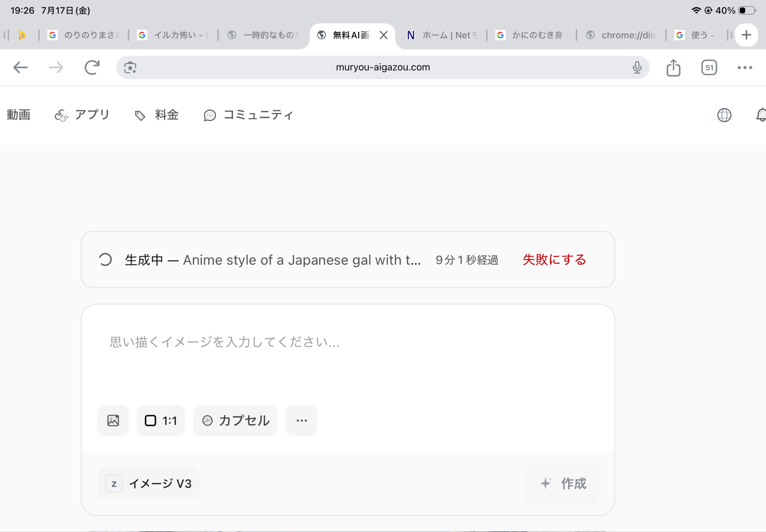766x532 pixels.
Task: Open the コミュニティ page
Action: tap(248, 115)
